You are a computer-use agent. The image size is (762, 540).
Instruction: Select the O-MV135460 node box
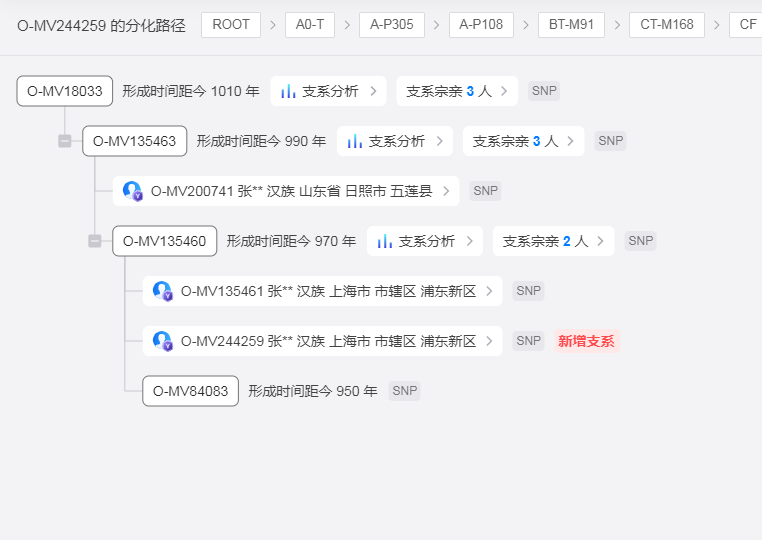pyautogui.click(x=164, y=241)
